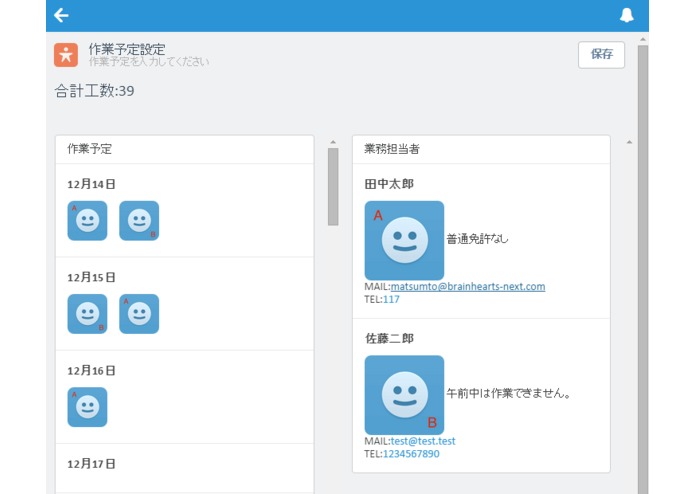695x494 pixels.
Task: Select avatar B under 12月15日
Action: pyautogui.click(x=87, y=314)
